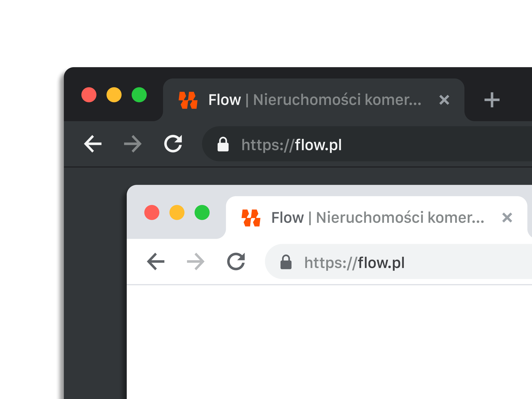Close the light Flow tab
Screen dimensions: 532x399
[x=507, y=218]
